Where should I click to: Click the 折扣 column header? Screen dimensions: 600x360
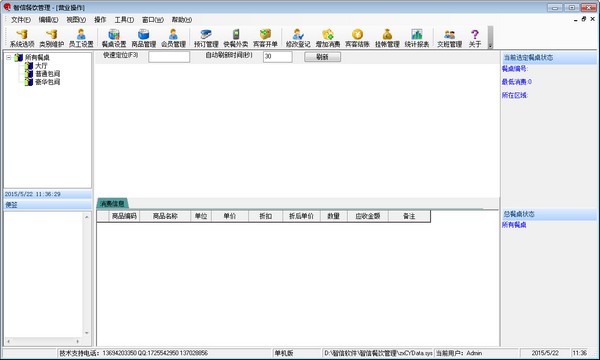click(x=266, y=216)
